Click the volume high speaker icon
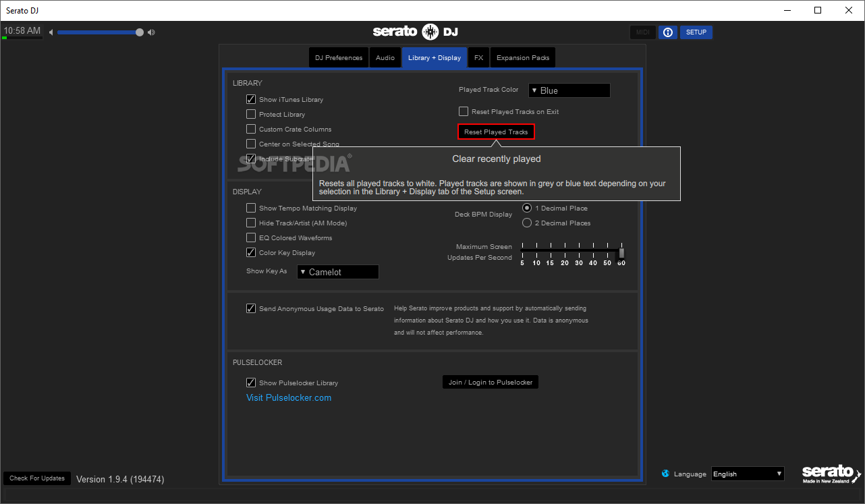The image size is (865, 504). click(151, 32)
